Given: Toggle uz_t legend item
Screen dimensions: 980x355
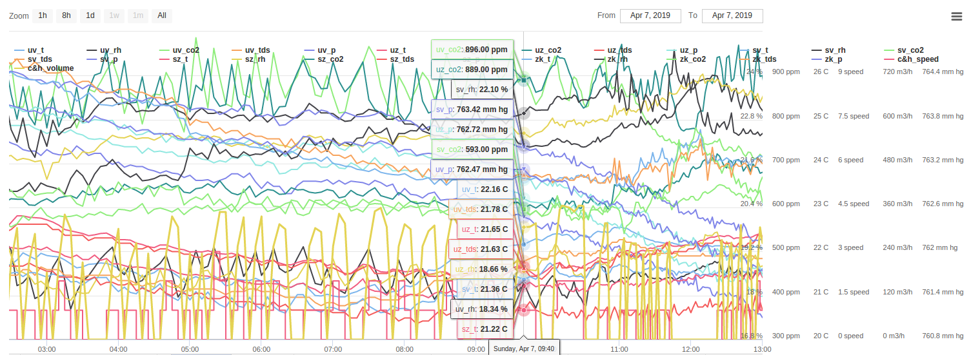Looking at the screenshot, I should click(391, 50).
